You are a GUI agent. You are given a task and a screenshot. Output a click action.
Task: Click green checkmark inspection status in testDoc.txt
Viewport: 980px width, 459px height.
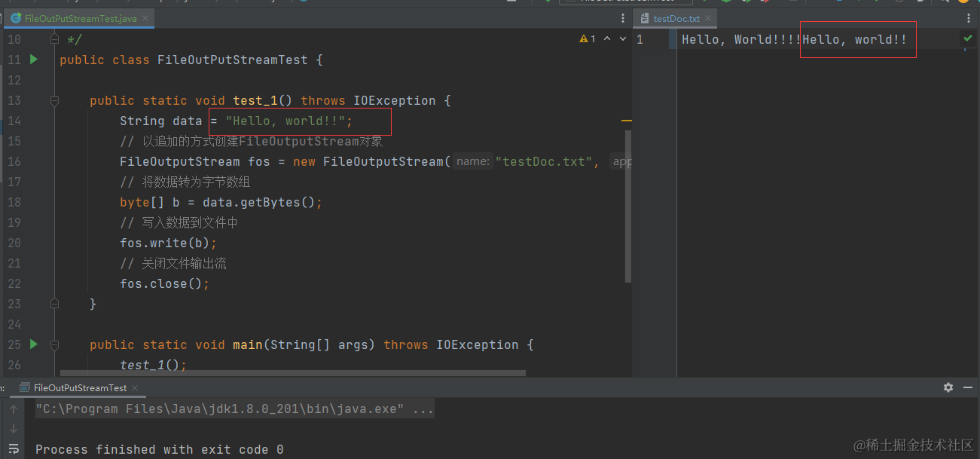(x=968, y=38)
